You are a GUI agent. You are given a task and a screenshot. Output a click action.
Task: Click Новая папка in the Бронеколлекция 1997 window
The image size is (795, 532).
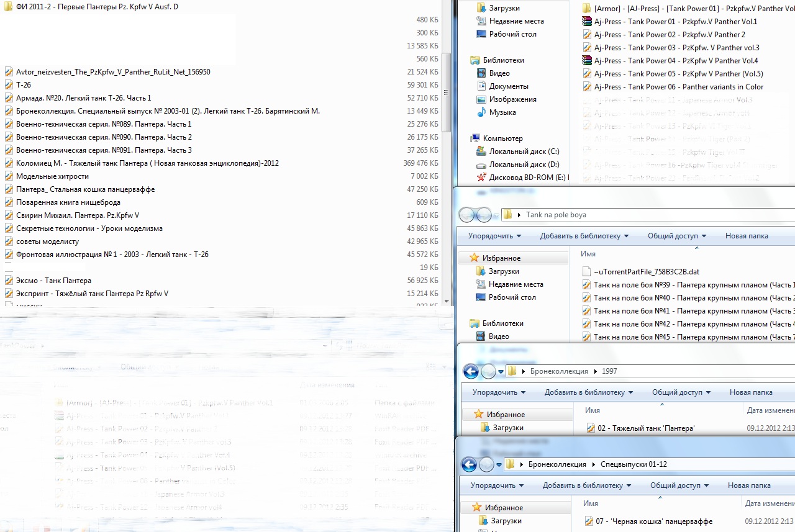click(x=751, y=392)
